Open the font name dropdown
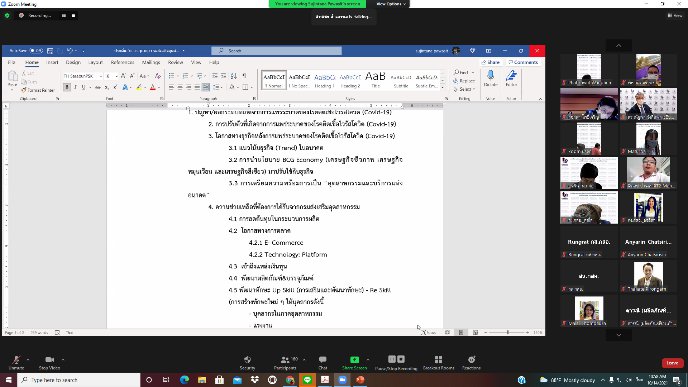 (x=101, y=76)
